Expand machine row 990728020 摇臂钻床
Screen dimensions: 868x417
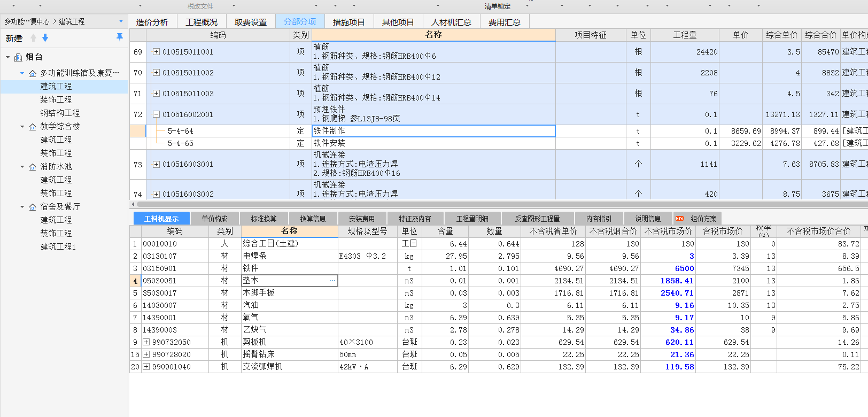pyautogui.click(x=146, y=354)
